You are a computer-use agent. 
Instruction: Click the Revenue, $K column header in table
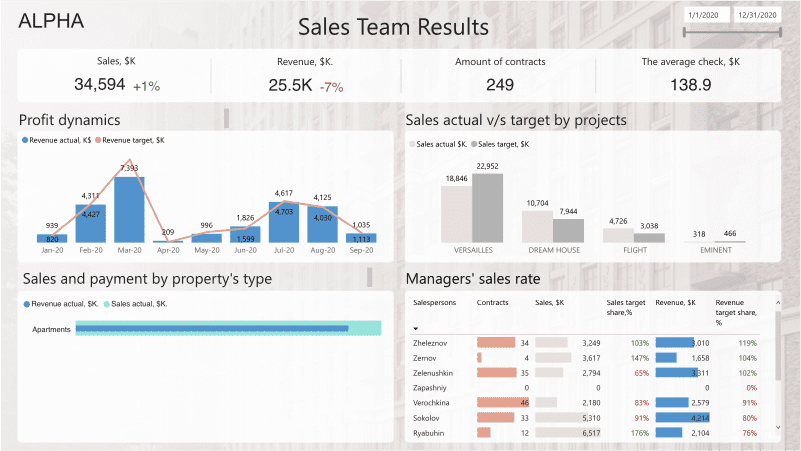point(675,302)
